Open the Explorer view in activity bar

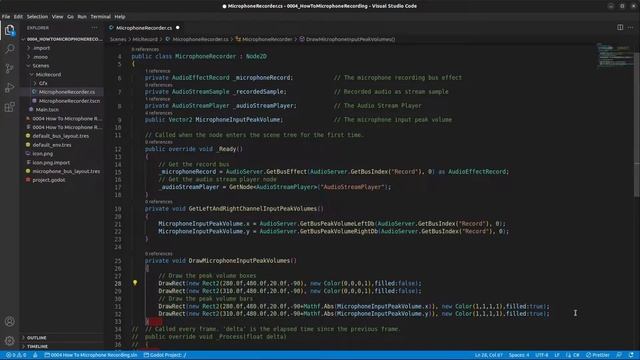(x=9, y=30)
